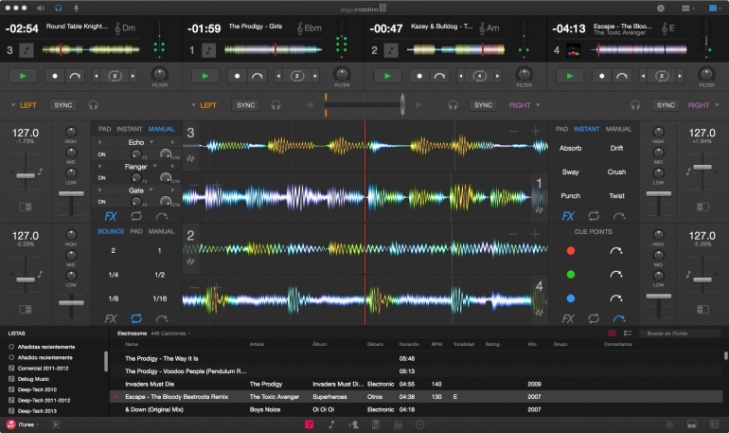Play deck 3 Round Table Knights track
This screenshot has height=433, width=729.
click(x=22, y=76)
